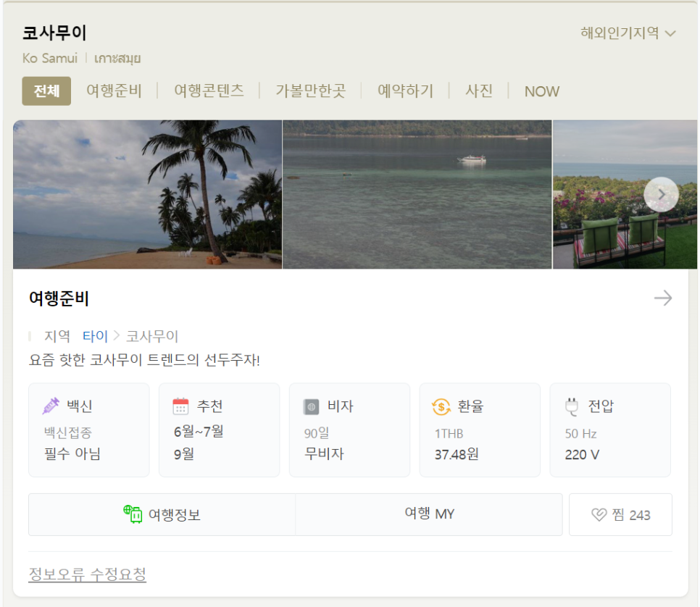Click the 220 V voltage value
700x607 pixels.
[582, 455]
